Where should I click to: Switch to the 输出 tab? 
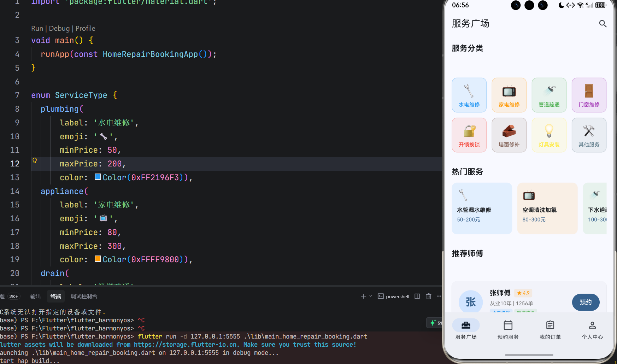click(35, 296)
